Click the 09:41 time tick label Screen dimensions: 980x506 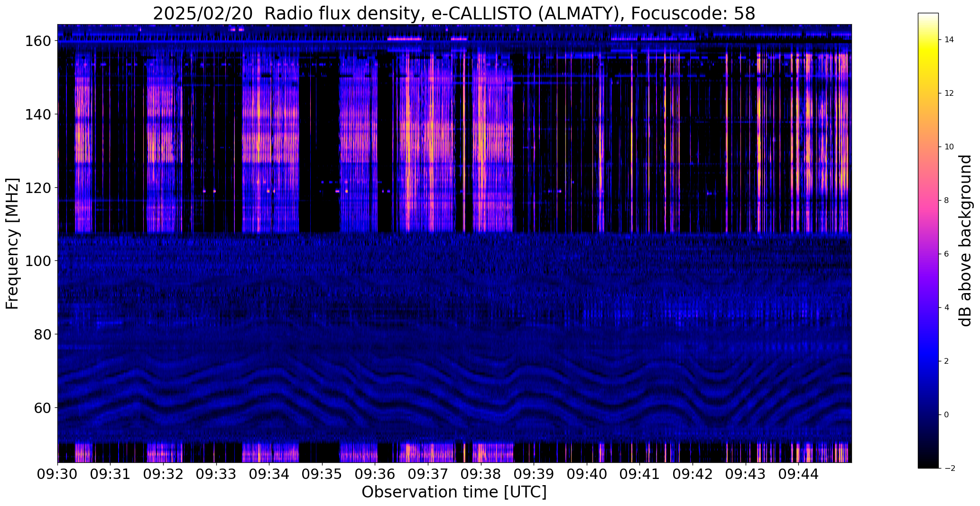point(640,474)
